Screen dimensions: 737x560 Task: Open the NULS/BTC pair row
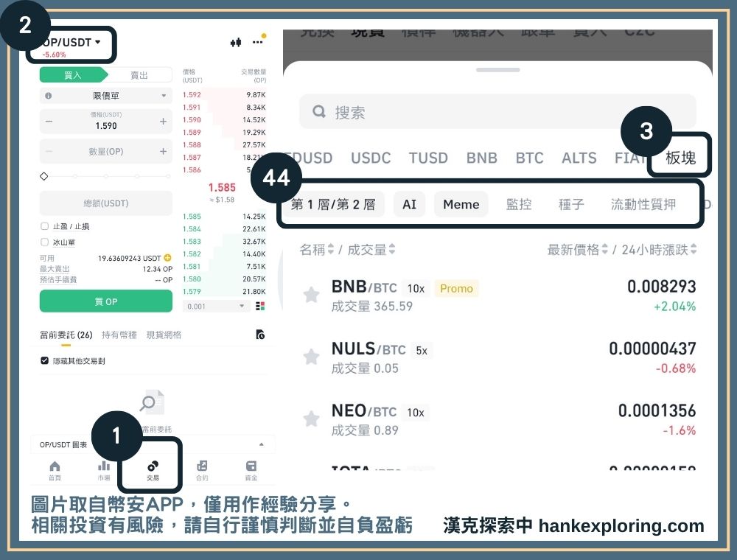pyautogui.click(x=497, y=357)
